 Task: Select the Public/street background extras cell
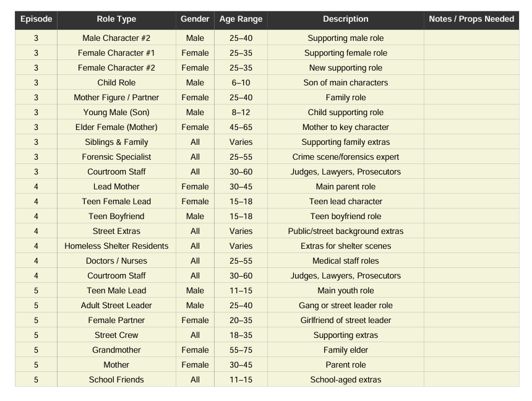345,231
